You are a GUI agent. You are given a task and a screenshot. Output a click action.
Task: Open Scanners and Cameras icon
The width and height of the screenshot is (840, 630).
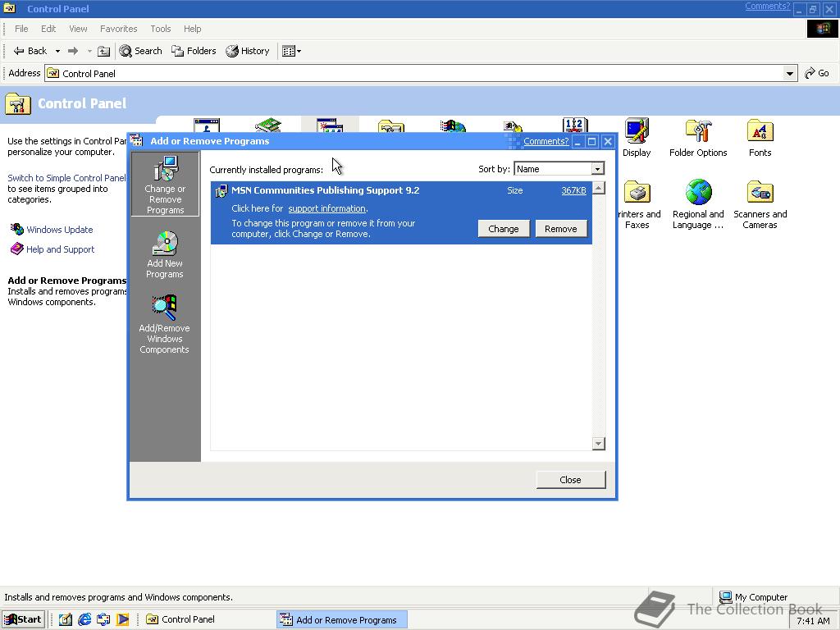(760, 205)
